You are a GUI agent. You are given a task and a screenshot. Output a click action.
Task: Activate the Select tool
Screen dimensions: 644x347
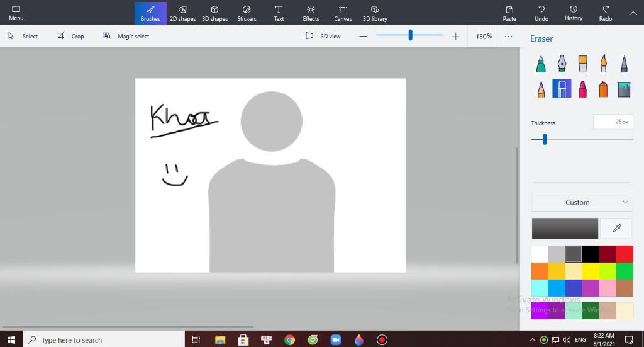click(x=23, y=36)
